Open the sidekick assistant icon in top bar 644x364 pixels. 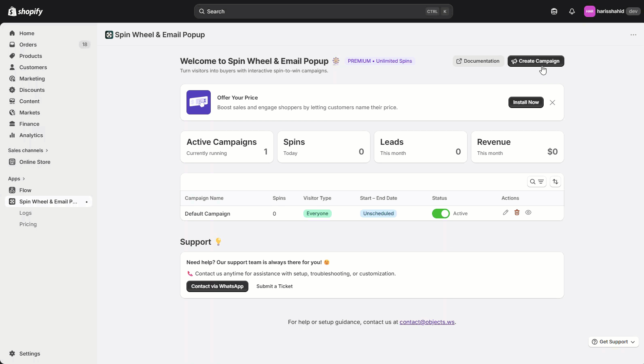coord(554,11)
